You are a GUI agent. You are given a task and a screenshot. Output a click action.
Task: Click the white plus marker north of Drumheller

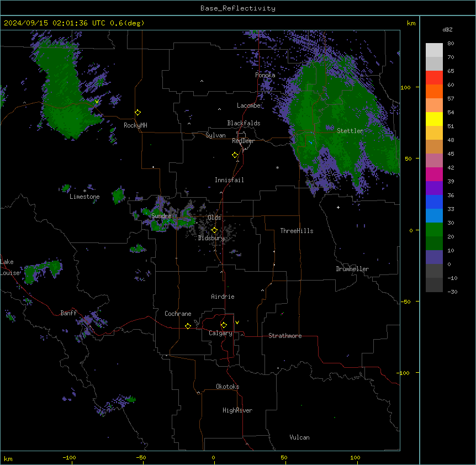coord(338,207)
